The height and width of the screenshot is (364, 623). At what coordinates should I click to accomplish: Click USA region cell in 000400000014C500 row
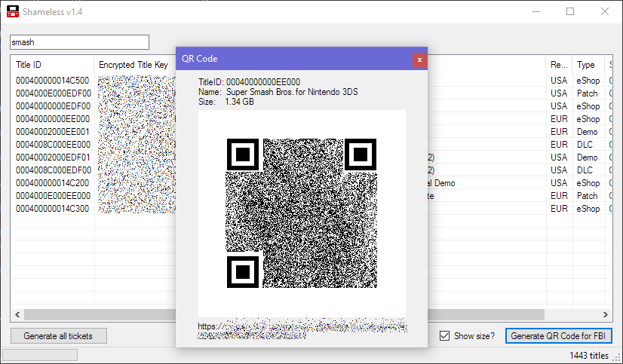(559, 81)
